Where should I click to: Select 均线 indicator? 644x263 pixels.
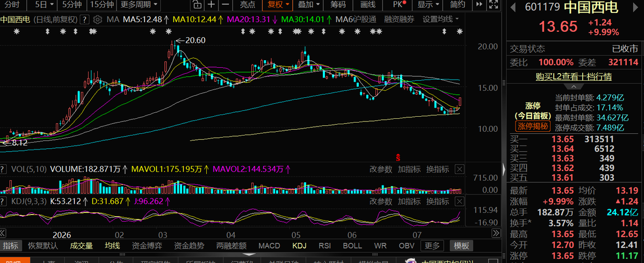[112, 246]
